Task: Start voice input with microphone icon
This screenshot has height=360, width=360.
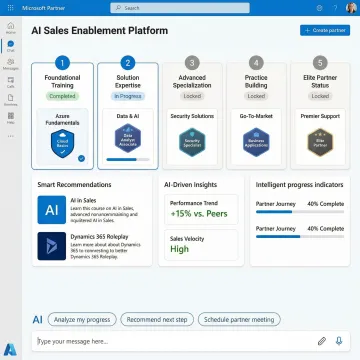Action: tap(339, 341)
